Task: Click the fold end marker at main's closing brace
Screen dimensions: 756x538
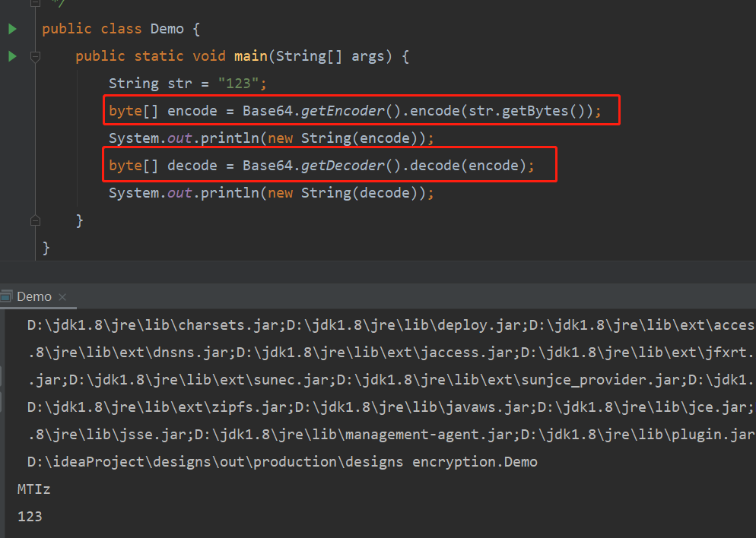Action: (x=35, y=221)
